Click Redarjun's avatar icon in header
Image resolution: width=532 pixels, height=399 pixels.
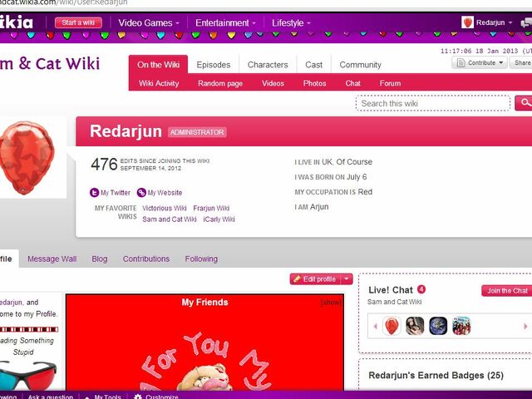coord(467,22)
